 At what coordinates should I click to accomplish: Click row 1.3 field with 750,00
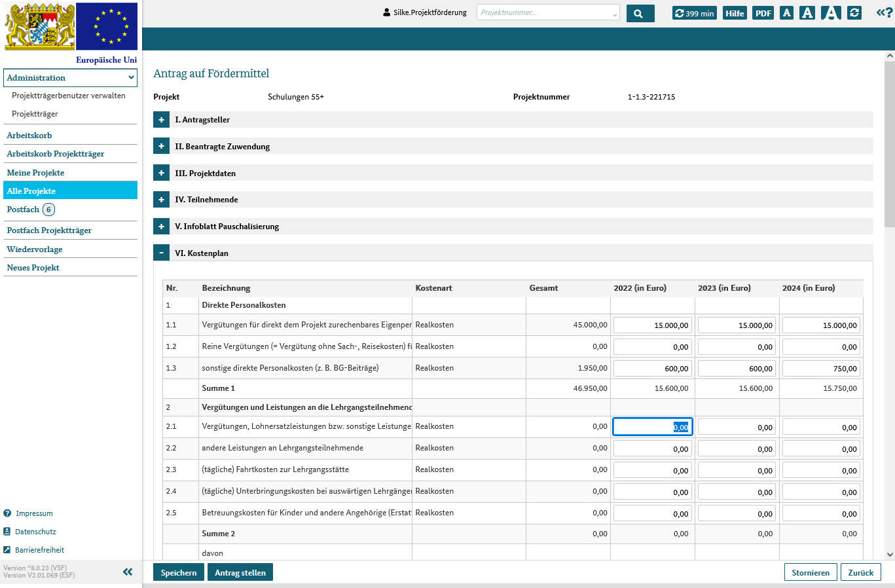click(821, 369)
